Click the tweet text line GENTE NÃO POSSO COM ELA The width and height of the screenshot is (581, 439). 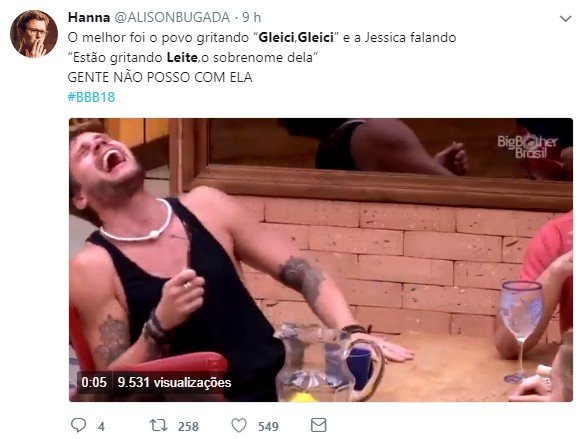(160, 77)
